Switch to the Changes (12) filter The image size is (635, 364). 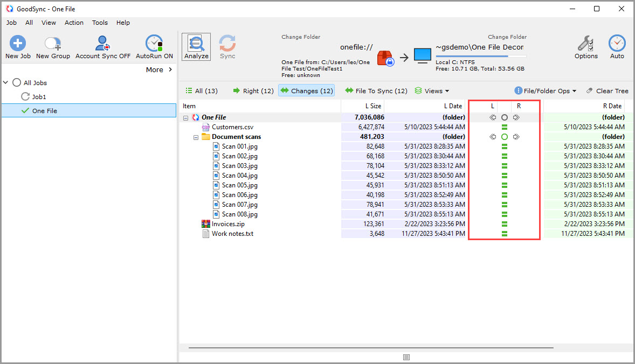pos(307,90)
